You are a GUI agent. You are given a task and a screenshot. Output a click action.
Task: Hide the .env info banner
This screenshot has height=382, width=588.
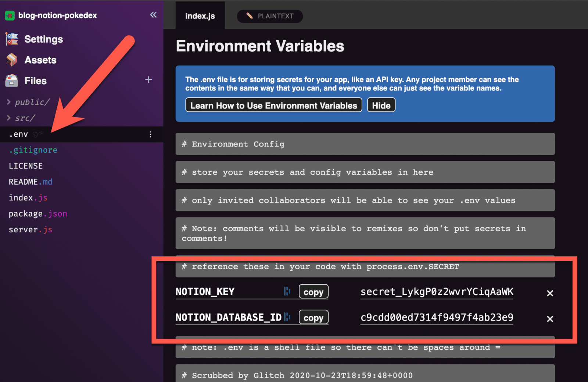(381, 105)
